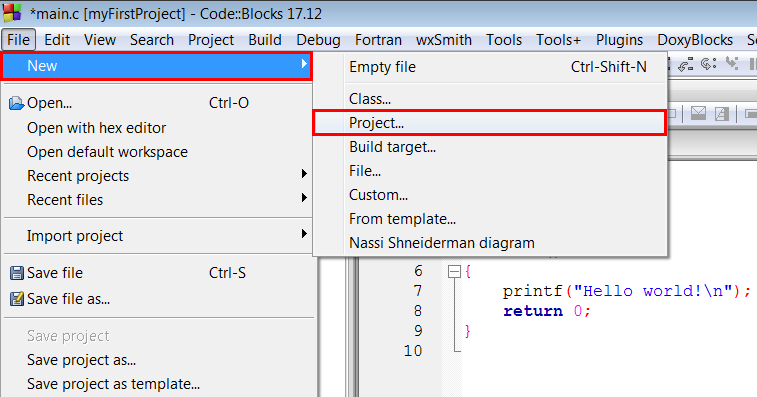Expand the Recent files submenu arrow
Image resolution: width=757 pixels, height=397 pixels.
pos(304,197)
